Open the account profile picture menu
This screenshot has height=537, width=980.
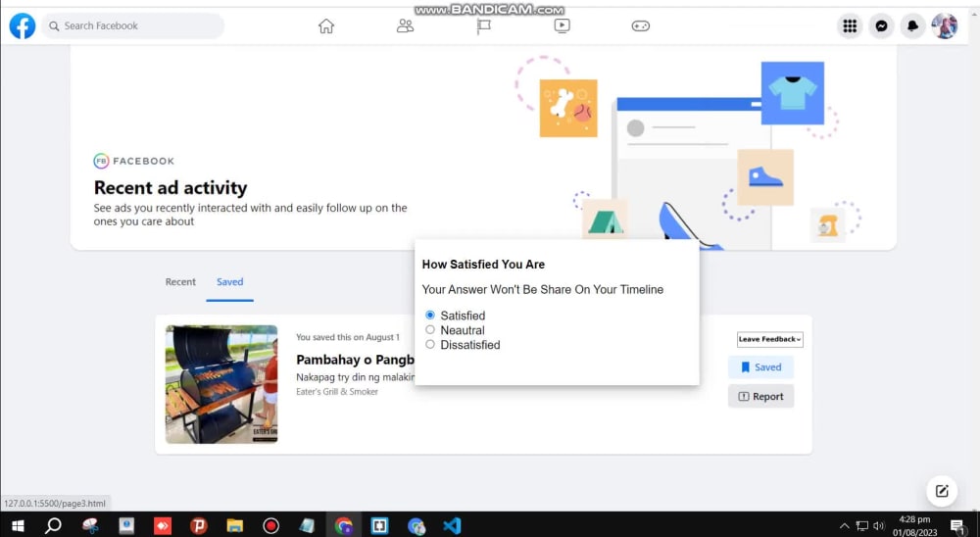point(945,25)
